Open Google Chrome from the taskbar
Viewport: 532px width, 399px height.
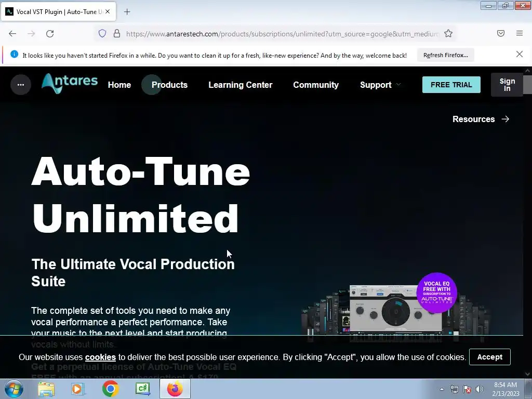(x=110, y=389)
